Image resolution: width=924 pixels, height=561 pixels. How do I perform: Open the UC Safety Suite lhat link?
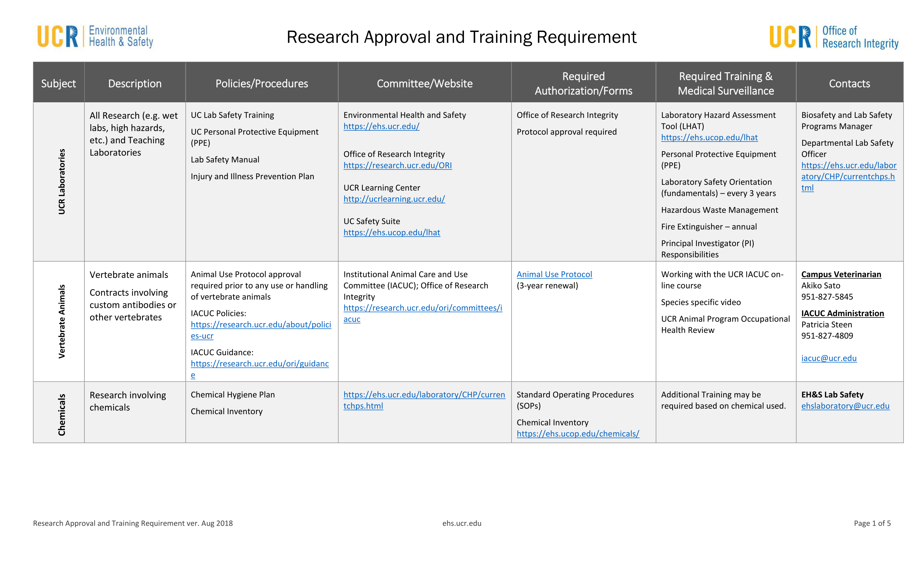(x=391, y=233)
